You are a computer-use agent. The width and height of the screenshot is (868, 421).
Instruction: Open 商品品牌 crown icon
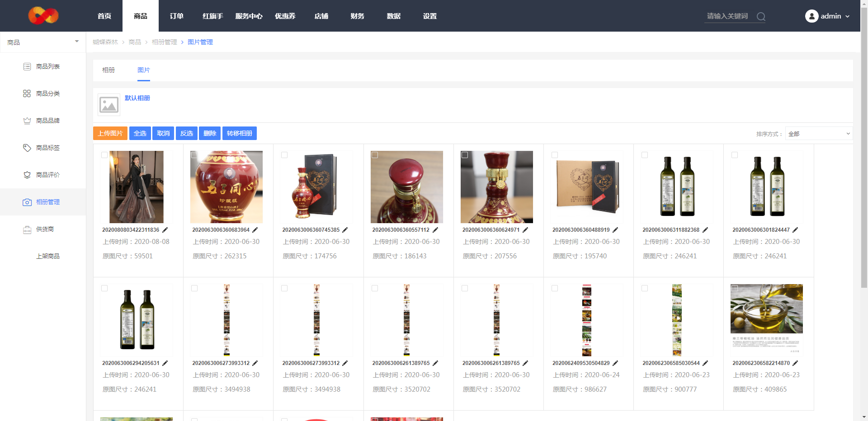click(27, 121)
